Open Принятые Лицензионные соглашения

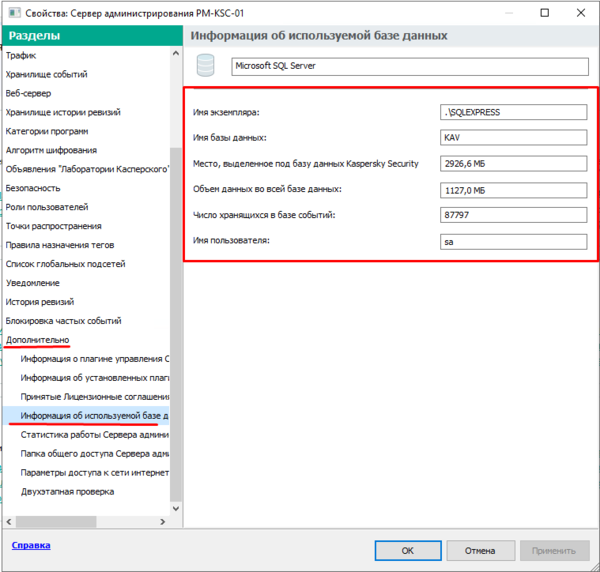click(x=95, y=397)
